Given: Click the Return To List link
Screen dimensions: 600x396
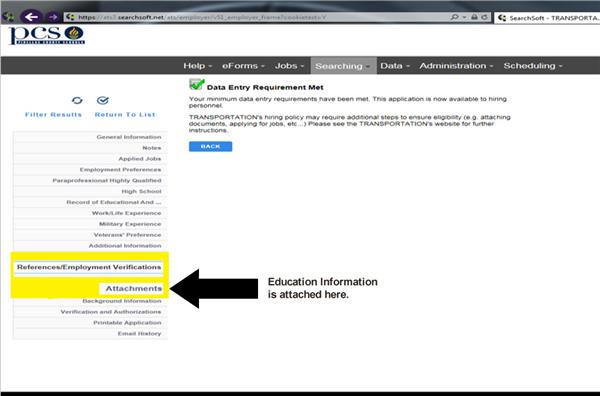Looking at the screenshot, I should [125, 114].
